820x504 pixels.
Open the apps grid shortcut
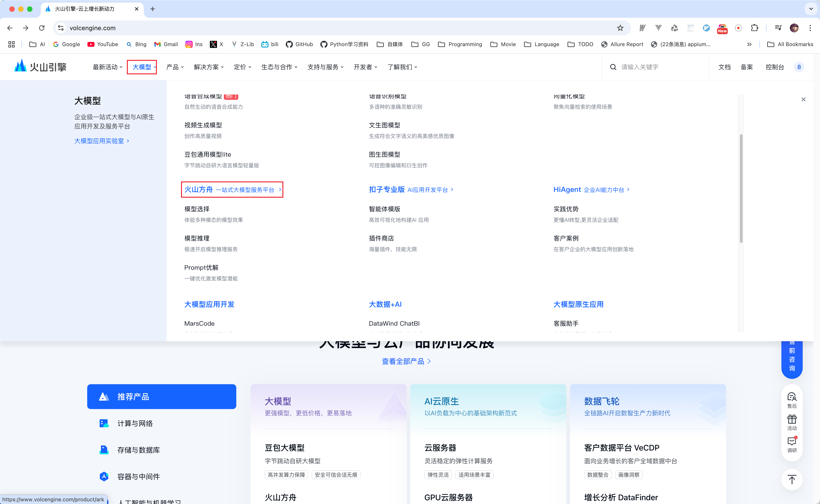(x=11, y=44)
